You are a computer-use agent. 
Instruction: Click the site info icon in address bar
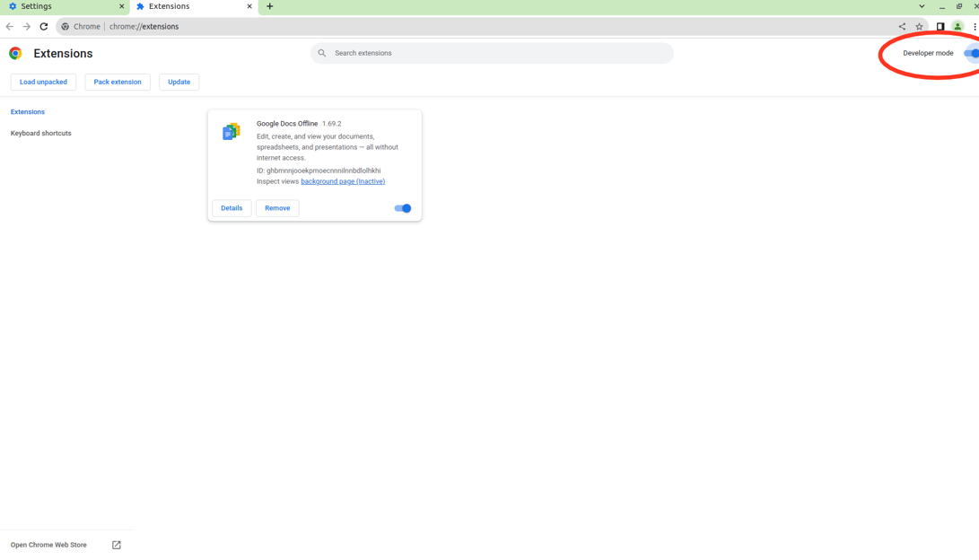point(65,26)
